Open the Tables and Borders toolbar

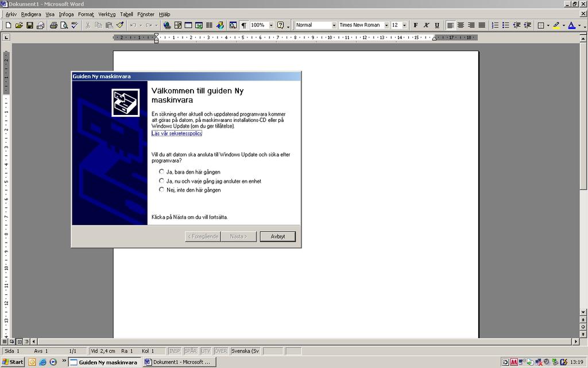tap(178, 25)
